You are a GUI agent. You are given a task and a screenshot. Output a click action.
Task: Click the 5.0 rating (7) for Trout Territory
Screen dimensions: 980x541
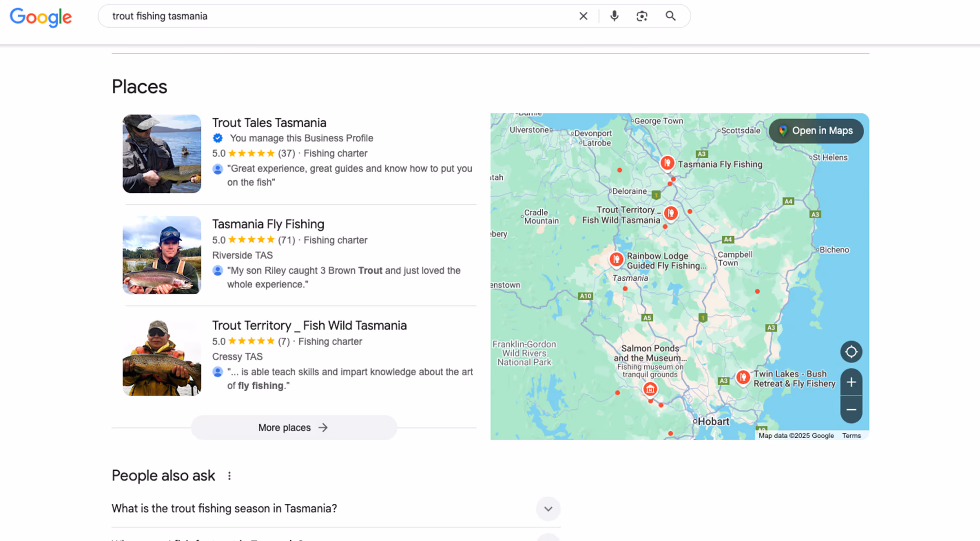tap(251, 341)
